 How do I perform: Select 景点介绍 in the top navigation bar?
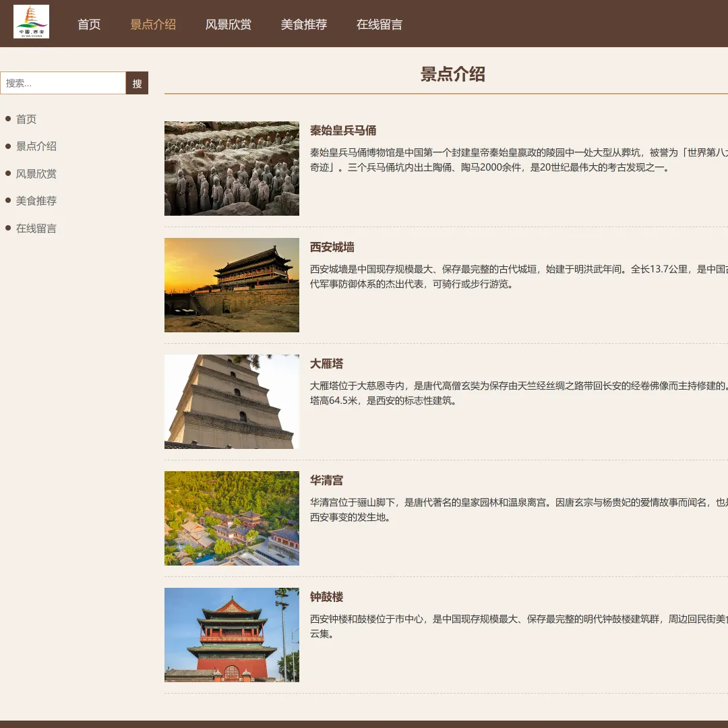(153, 25)
